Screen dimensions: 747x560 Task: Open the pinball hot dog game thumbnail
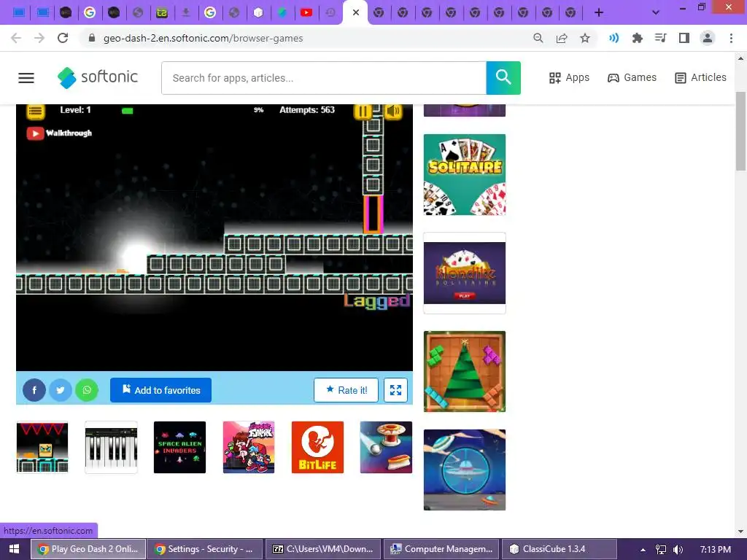386,447
